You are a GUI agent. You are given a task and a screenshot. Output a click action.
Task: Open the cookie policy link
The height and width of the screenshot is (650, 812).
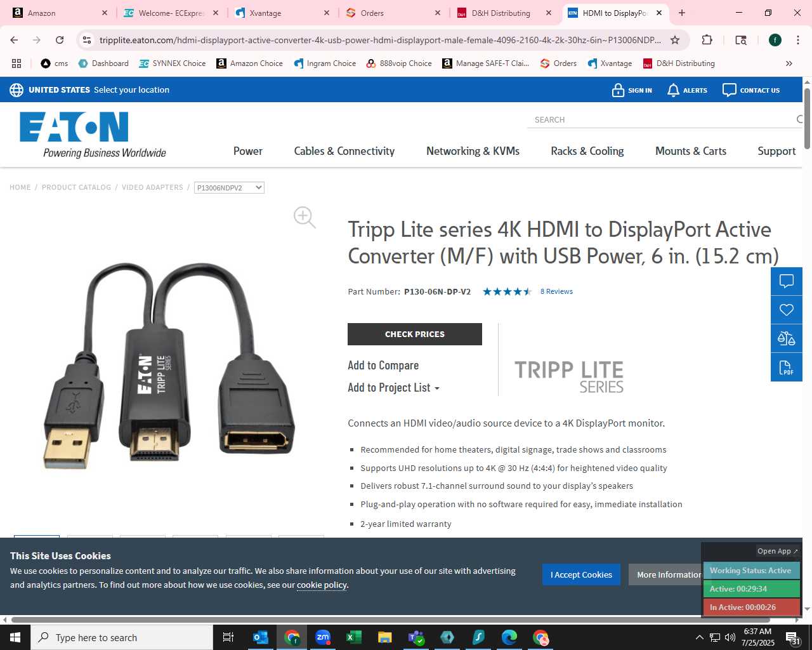[322, 585]
